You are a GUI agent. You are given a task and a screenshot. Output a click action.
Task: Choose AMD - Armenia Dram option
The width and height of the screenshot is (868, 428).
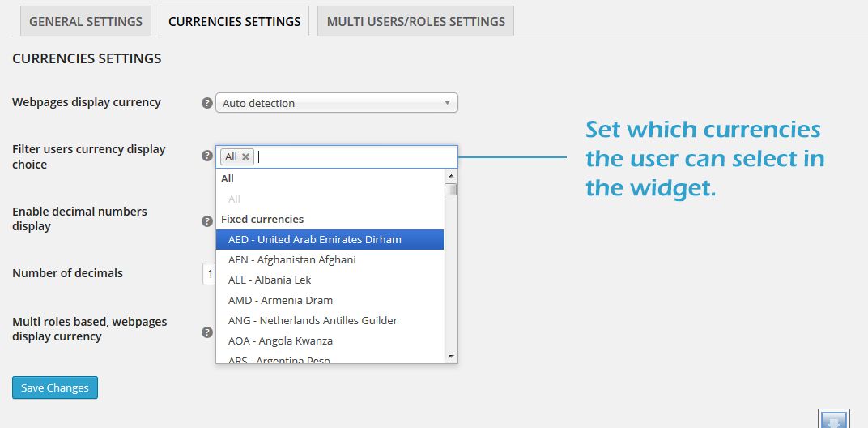point(330,300)
